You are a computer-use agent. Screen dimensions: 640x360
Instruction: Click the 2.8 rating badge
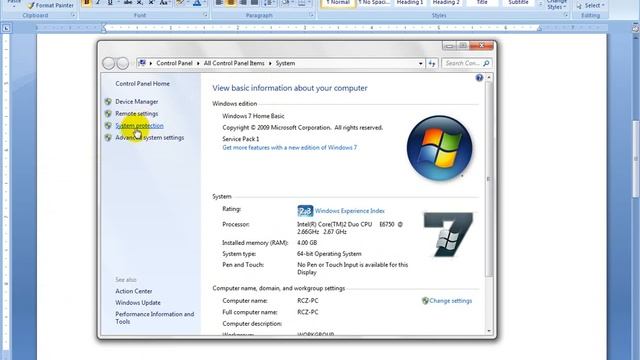coord(305,211)
